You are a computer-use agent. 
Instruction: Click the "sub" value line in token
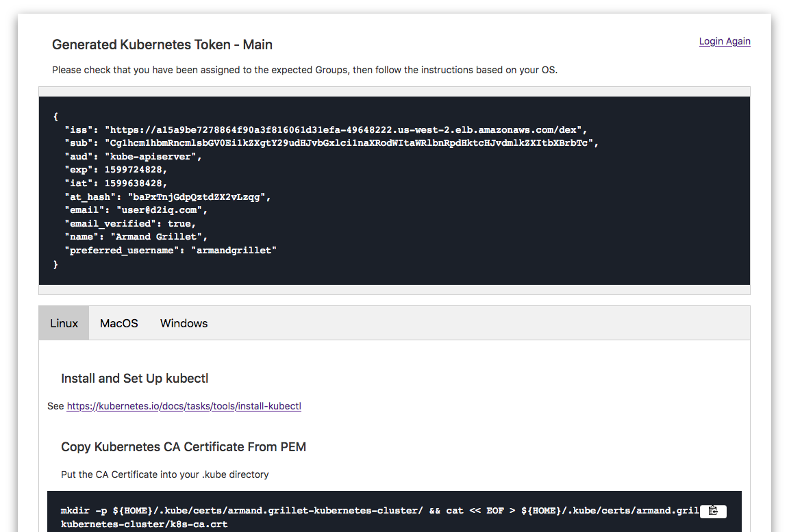(331, 143)
